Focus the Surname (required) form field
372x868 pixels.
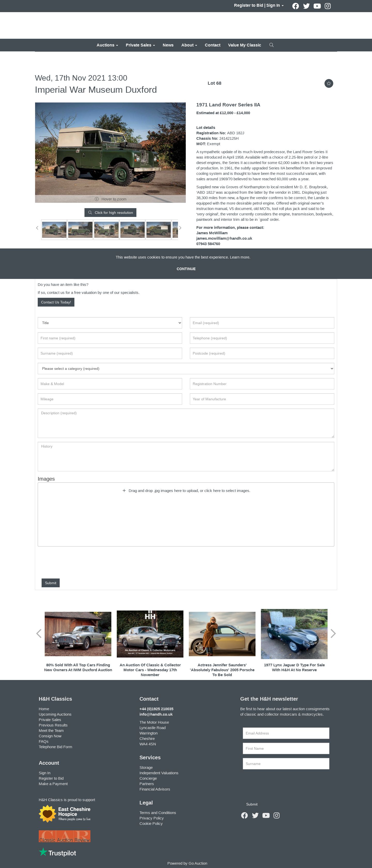[110, 353]
